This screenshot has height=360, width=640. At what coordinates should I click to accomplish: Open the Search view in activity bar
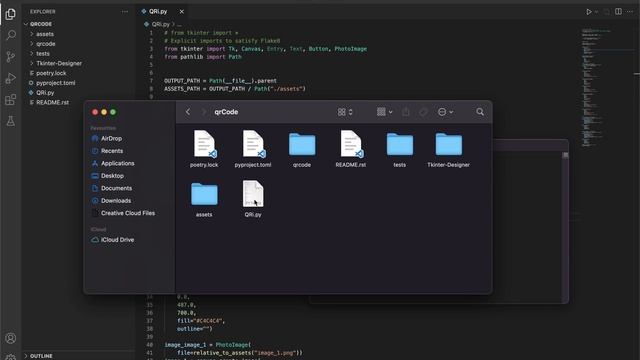[x=11, y=35]
